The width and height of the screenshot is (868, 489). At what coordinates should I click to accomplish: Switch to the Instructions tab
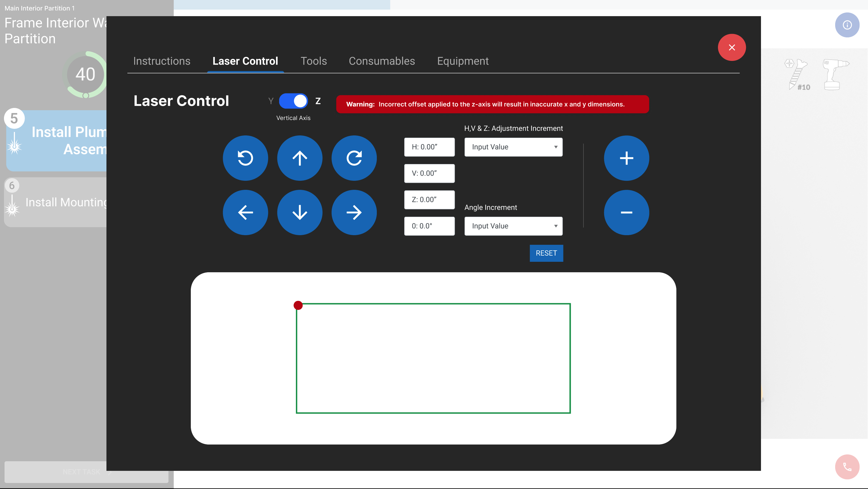[x=162, y=61]
